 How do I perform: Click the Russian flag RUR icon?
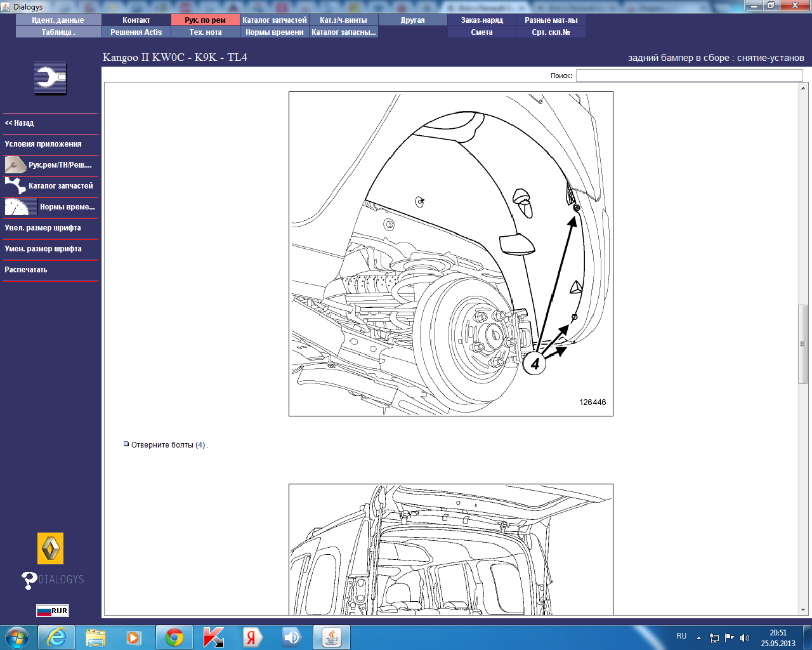click(x=52, y=611)
